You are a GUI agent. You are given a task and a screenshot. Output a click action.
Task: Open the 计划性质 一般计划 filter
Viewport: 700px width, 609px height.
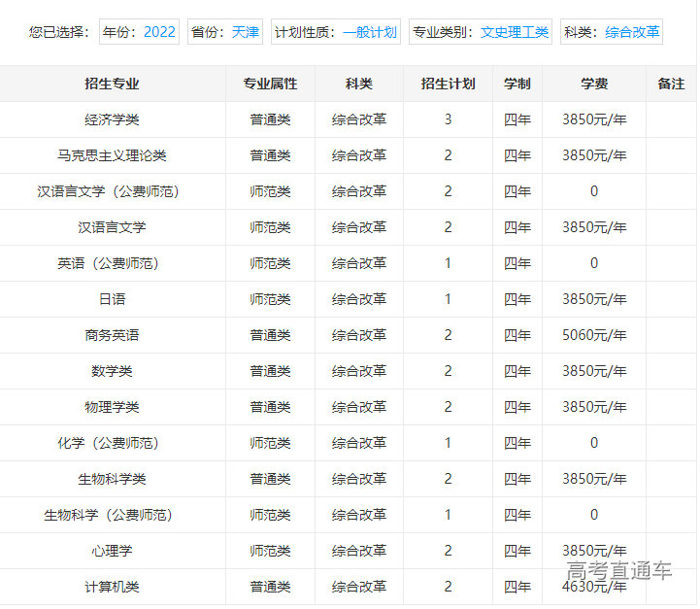click(335, 32)
